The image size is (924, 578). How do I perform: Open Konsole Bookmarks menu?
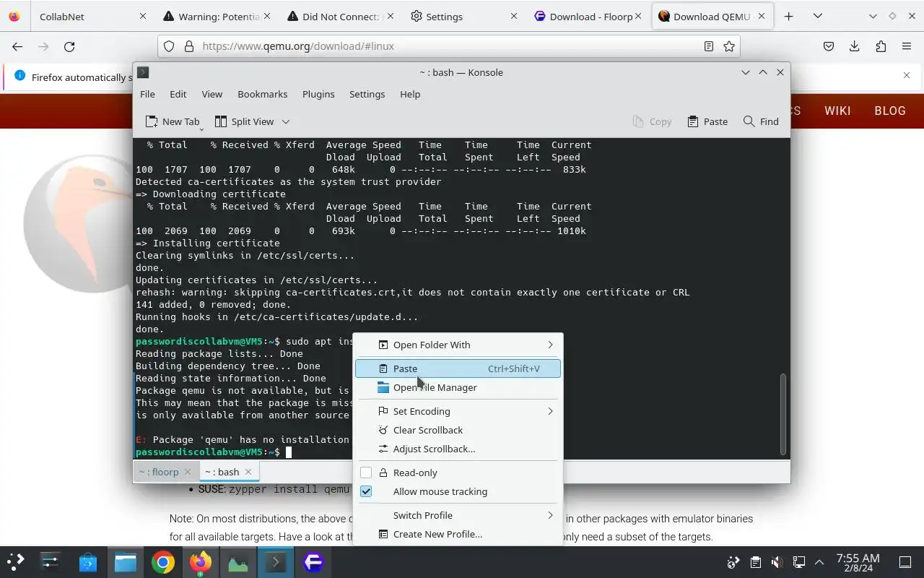(262, 94)
